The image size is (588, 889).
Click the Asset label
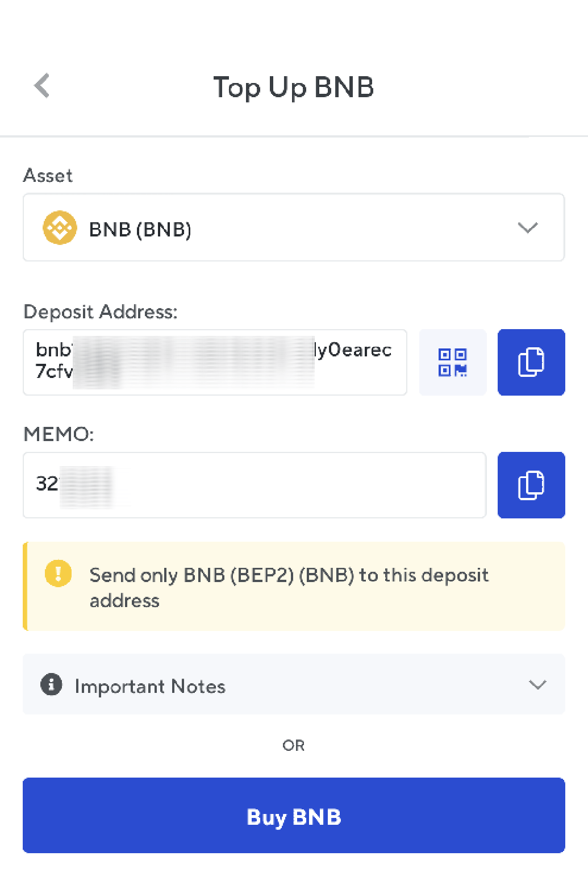click(x=48, y=176)
